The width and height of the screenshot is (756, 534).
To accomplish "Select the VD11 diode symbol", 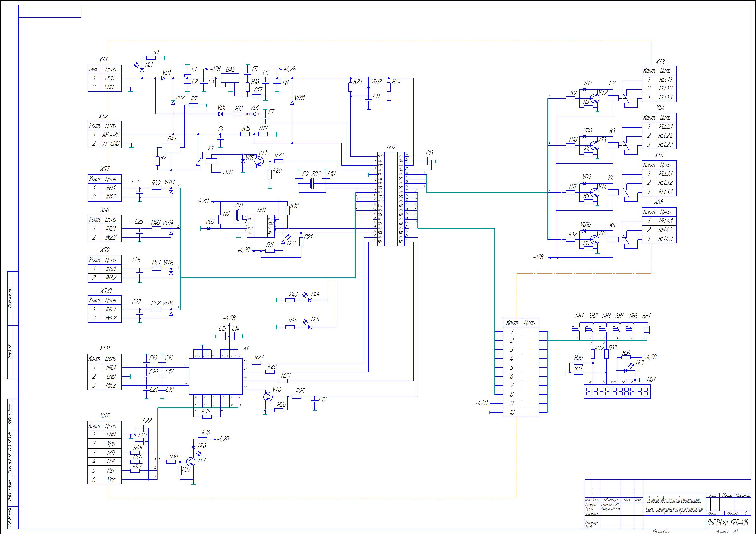I will click(292, 103).
